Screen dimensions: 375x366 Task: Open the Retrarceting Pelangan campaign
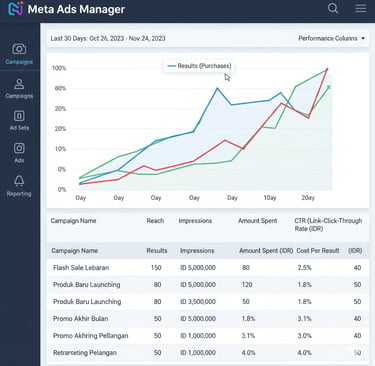tap(85, 353)
